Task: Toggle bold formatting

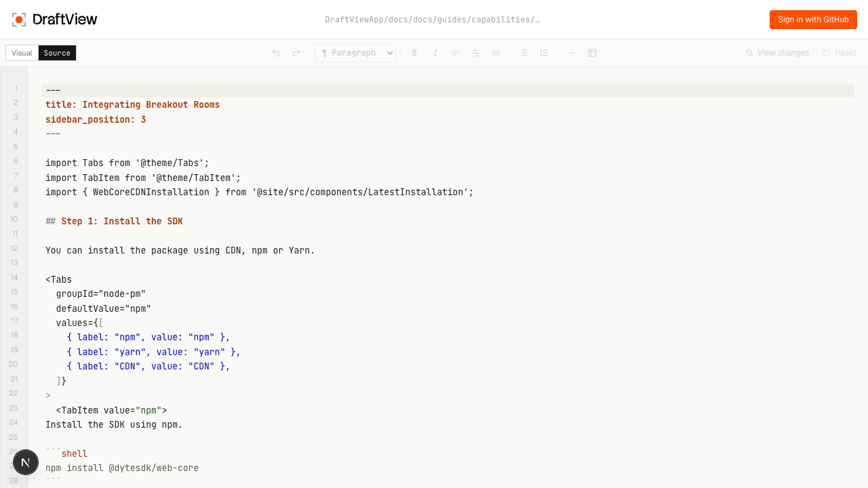Action: point(414,53)
